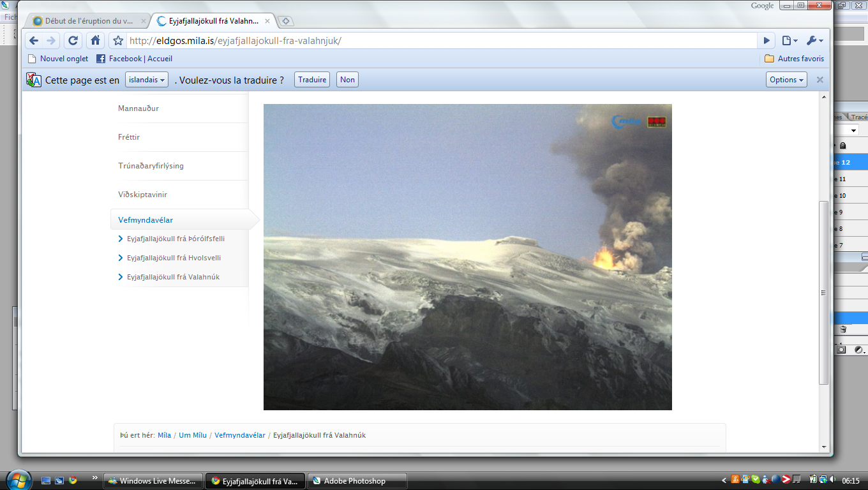Viewport: 868px width, 490px height.
Task: Decline translation with the Non button
Action: (347, 80)
